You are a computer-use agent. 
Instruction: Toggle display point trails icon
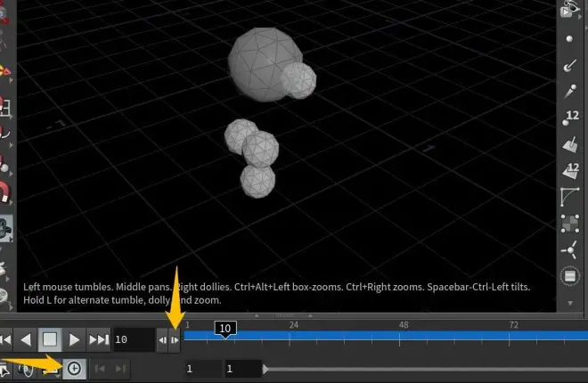pos(570,92)
